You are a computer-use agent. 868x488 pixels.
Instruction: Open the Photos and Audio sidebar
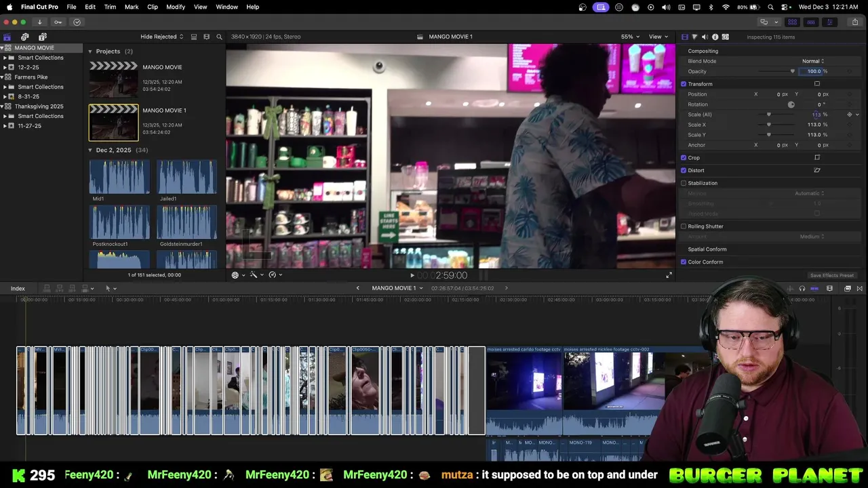(x=25, y=37)
